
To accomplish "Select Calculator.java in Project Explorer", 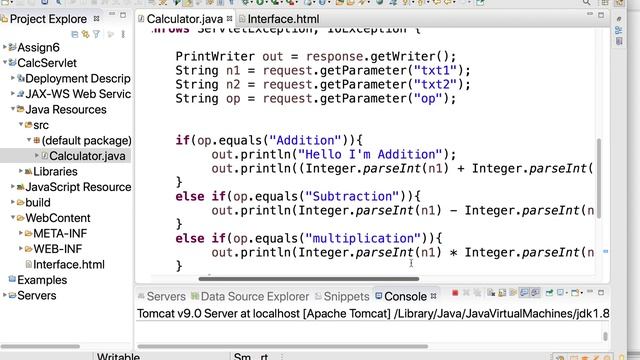I will [x=87, y=156].
